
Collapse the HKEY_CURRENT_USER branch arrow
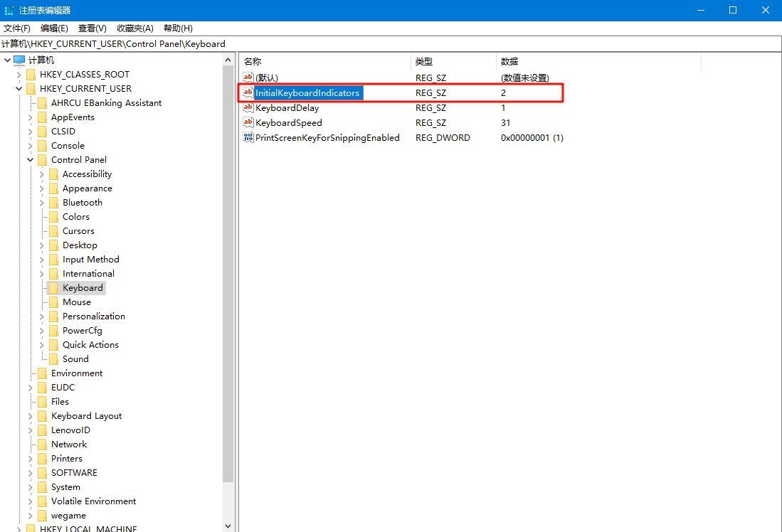point(19,89)
